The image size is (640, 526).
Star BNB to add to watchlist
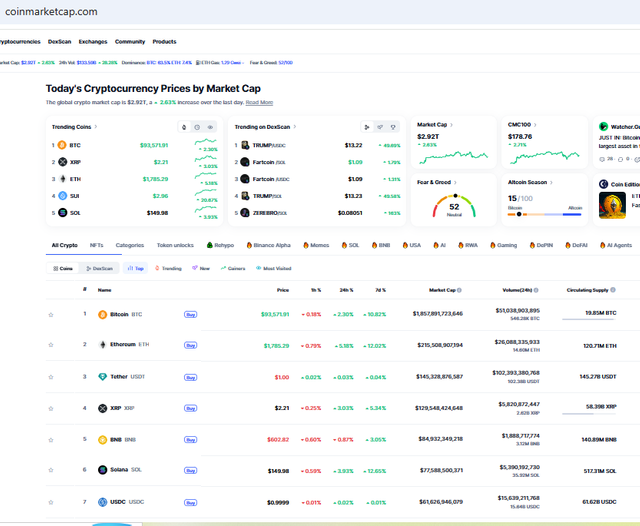click(x=51, y=439)
